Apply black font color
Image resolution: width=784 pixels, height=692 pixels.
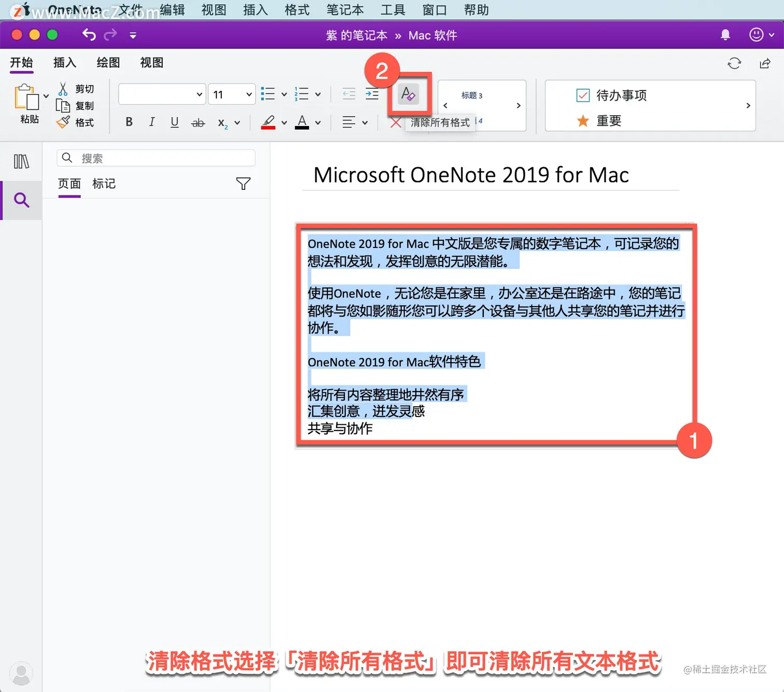[x=302, y=122]
